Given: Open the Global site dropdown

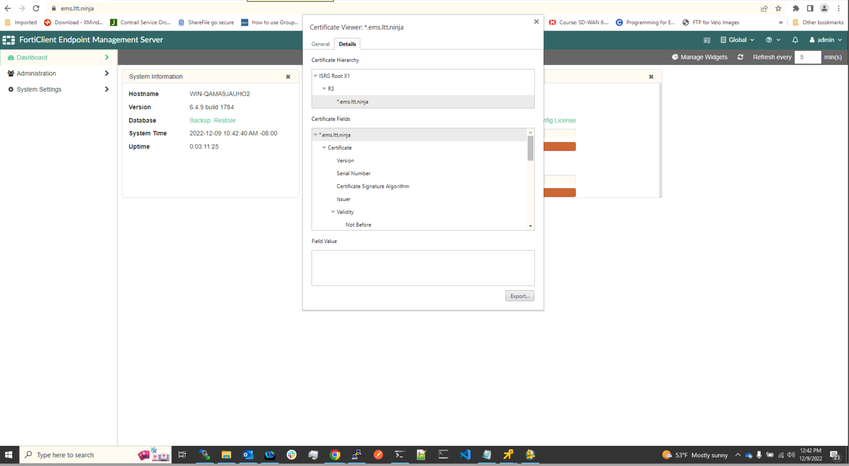Looking at the screenshot, I should click(x=737, y=40).
